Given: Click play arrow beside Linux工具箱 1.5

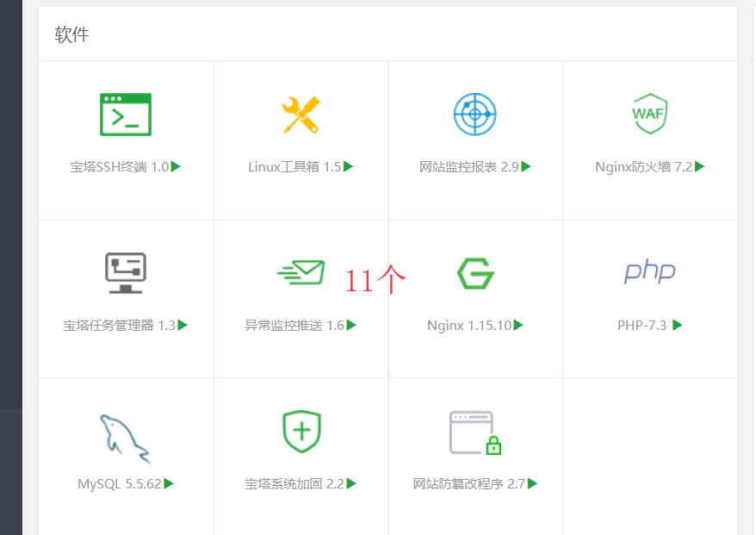Looking at the screenshot, I should (x=349, y=166).
